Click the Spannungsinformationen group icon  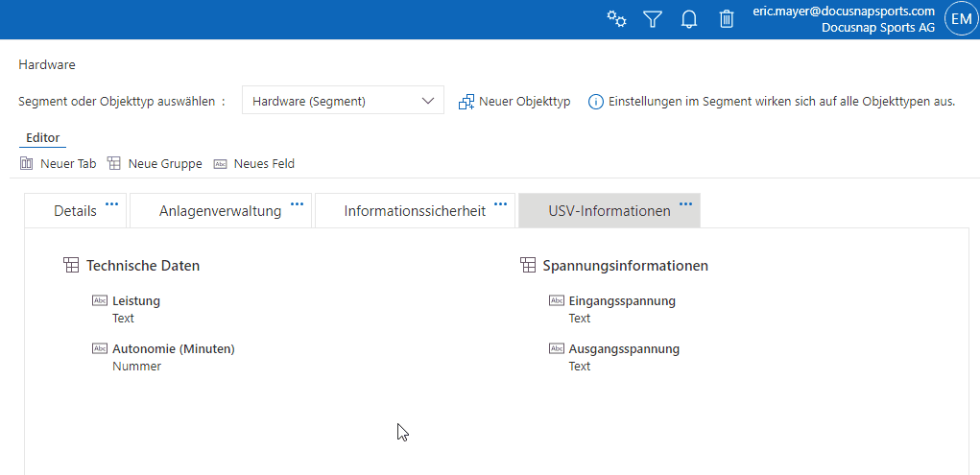(x=527, y=265)
